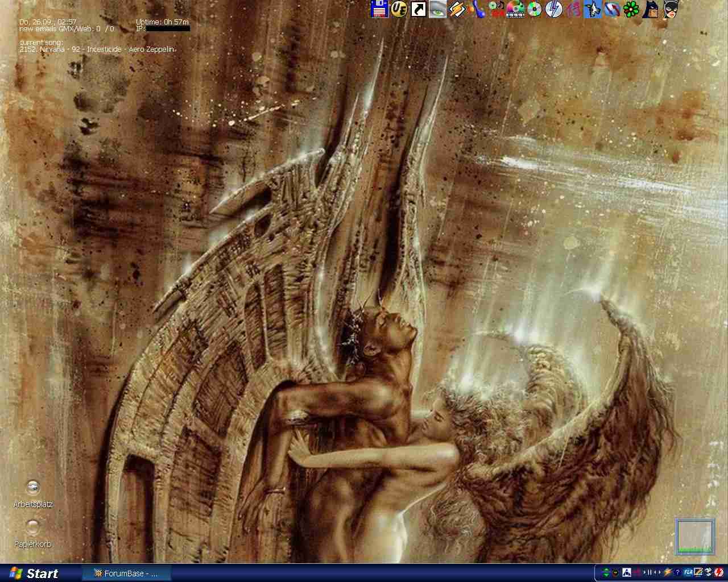Open ICQ via the green flower icon

(x=631, y=9)
